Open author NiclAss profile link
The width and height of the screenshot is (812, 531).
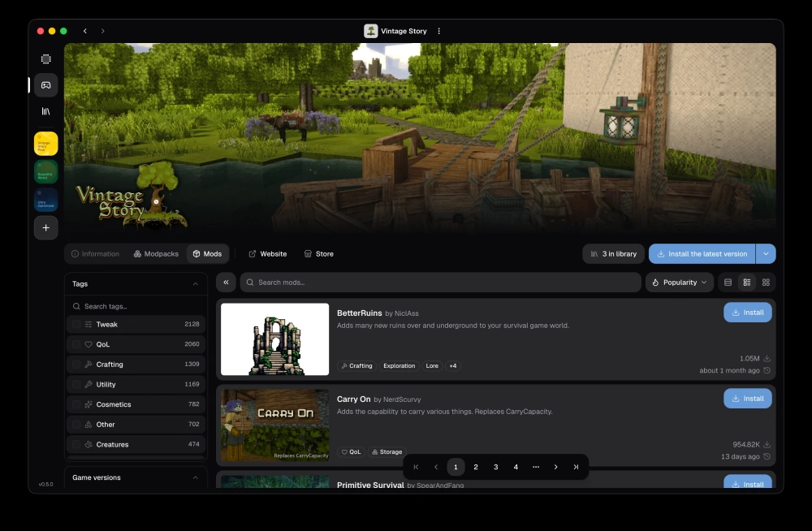click(x=407, y=313)
